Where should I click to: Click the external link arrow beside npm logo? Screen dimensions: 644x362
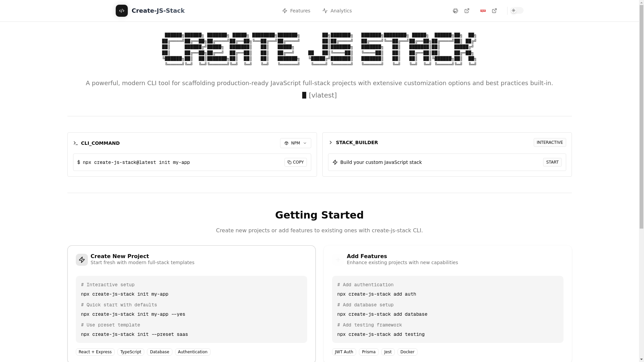pyautogui.click(x=494, y=11)
